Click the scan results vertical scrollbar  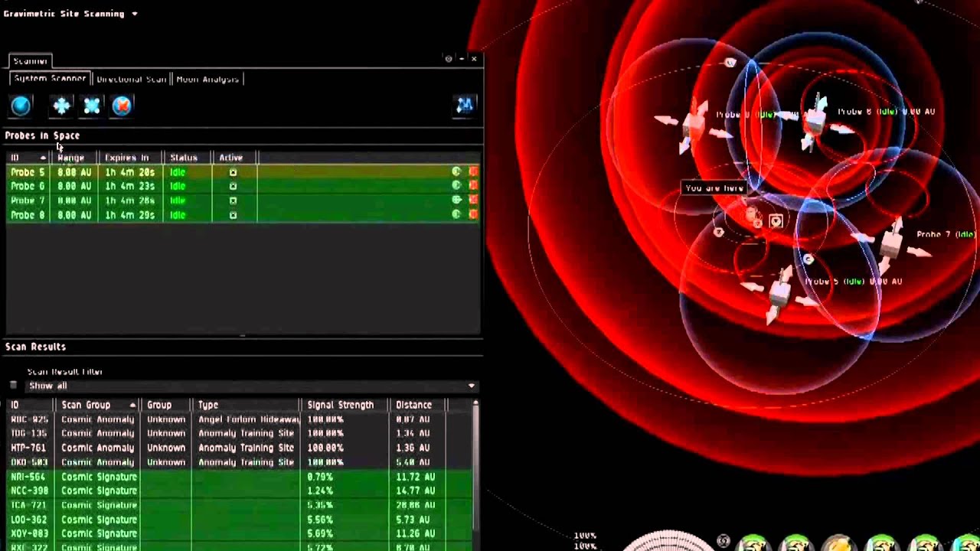point(475,467)
